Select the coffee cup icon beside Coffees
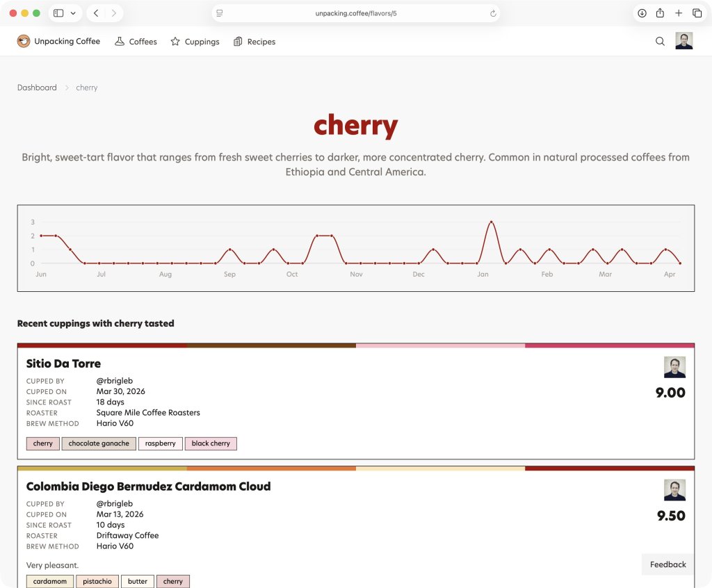The height and width of the screenshot is (588, 712). [120, 41]
